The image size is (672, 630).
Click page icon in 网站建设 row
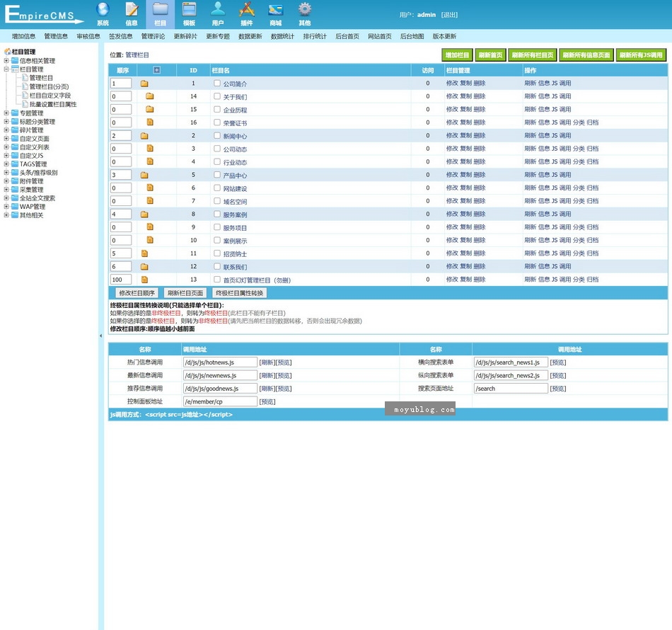150,188
